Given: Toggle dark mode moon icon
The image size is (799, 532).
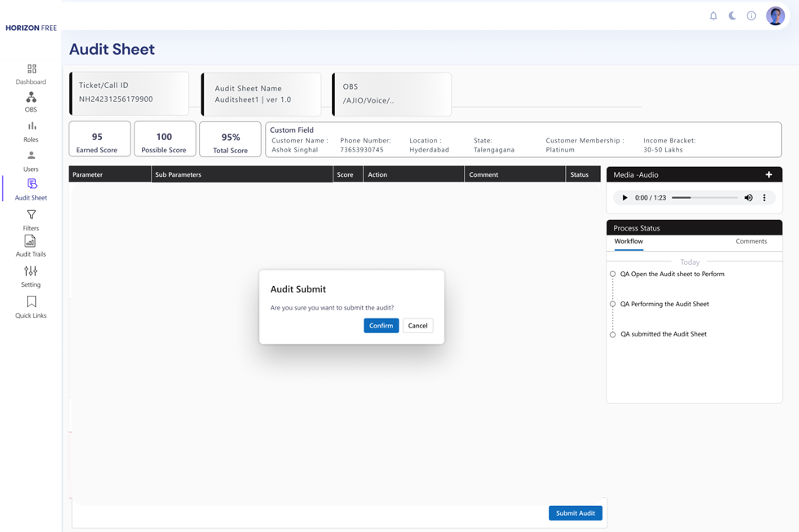Looking at the screenshot, I should [x=732, y=15].
